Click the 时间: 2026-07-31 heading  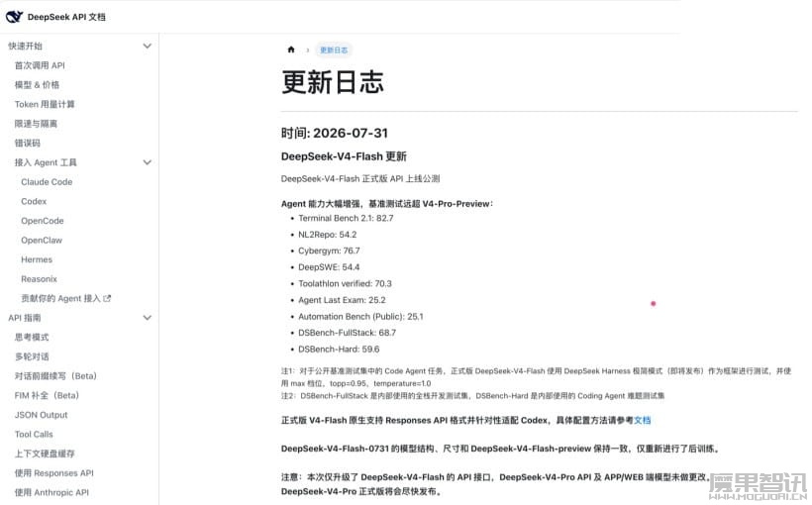click(335, 133)
